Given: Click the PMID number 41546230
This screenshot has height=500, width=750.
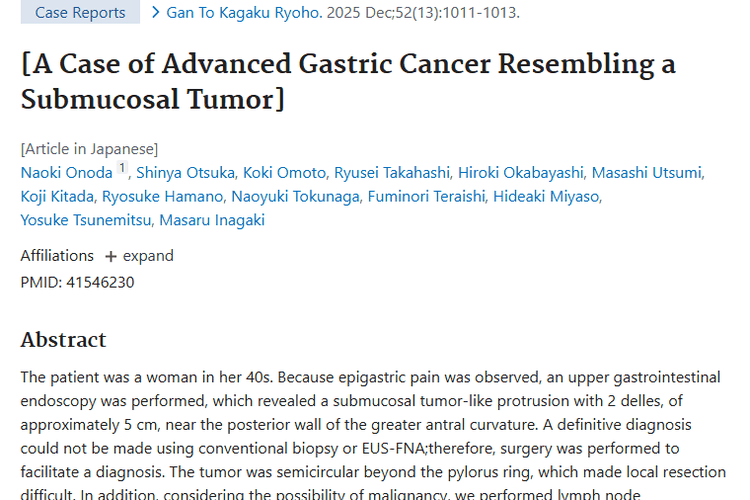Looking at the screenshot, I should coord(100,282).
